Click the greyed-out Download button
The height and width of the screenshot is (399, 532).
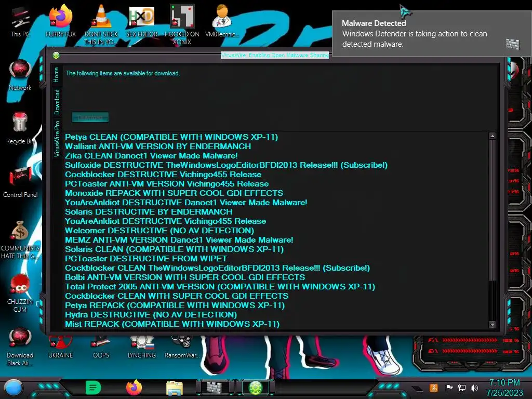click(90, 117)
